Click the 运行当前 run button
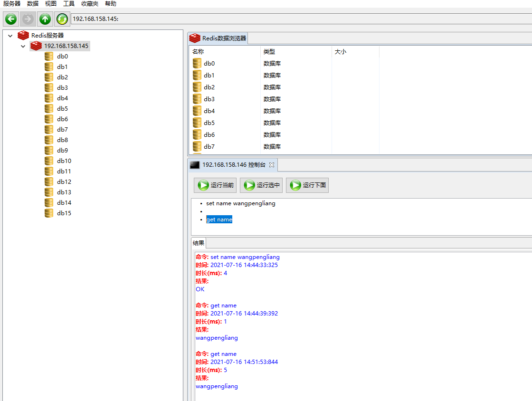532x401 pixels. point(215,185)
